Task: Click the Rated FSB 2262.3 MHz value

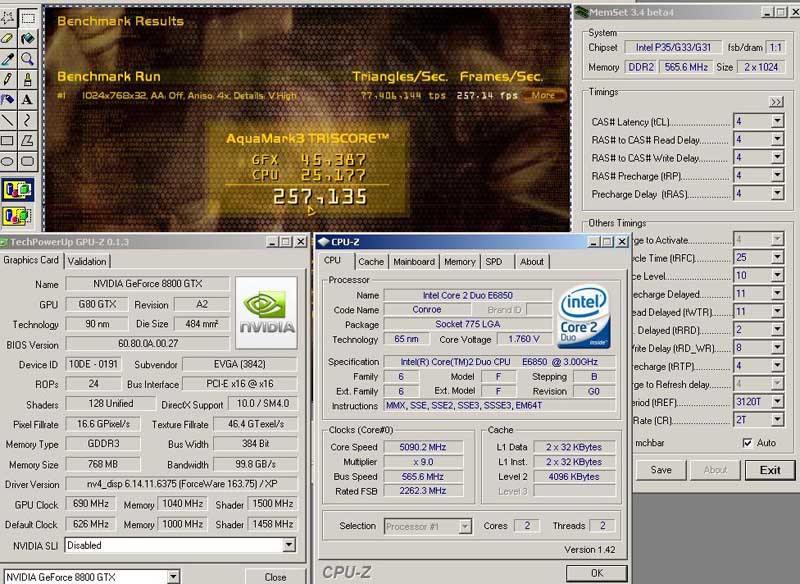Action: 423,491
